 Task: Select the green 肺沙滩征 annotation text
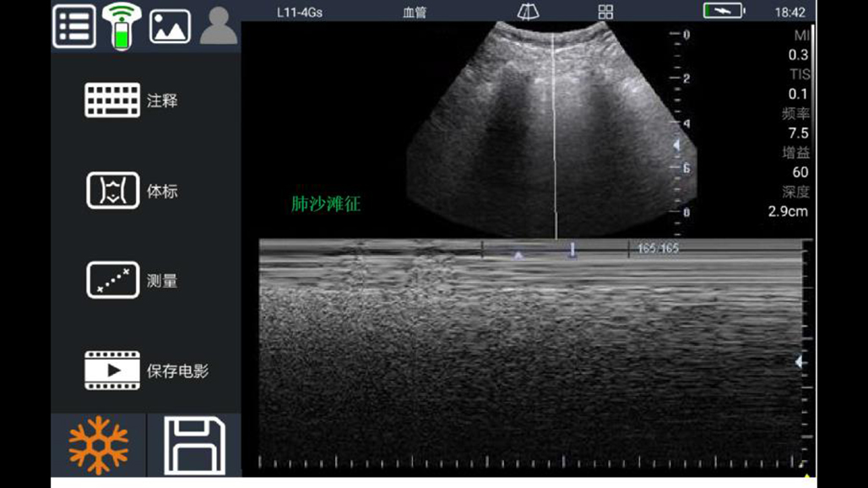click(326, 203)
